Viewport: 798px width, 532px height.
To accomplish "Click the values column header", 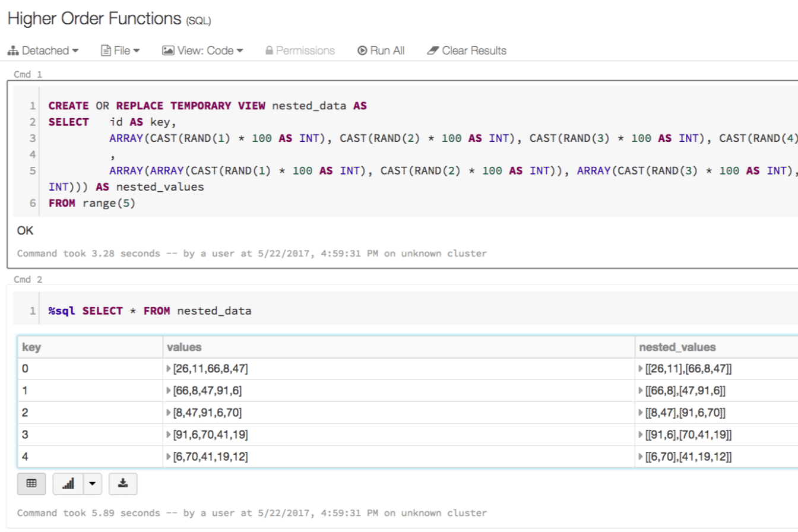I will 398,347.
